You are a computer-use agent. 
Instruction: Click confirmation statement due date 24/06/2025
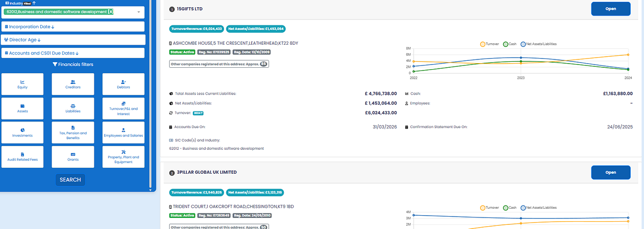(620, 127)
